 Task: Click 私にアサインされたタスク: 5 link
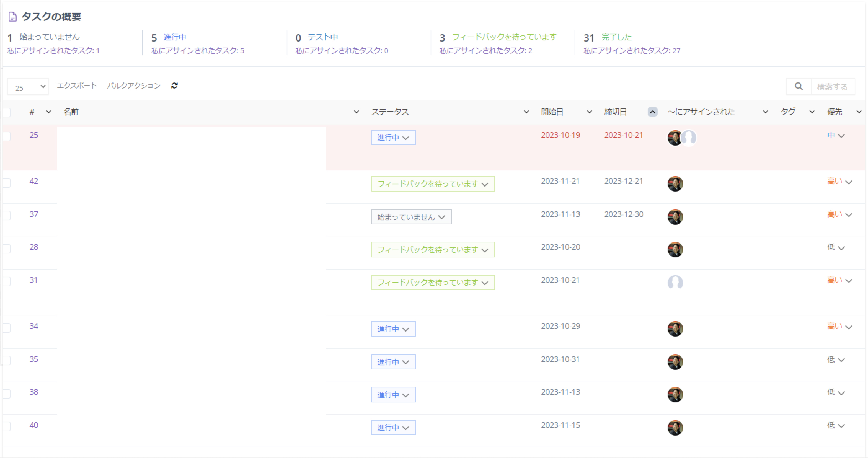(197, 51)
